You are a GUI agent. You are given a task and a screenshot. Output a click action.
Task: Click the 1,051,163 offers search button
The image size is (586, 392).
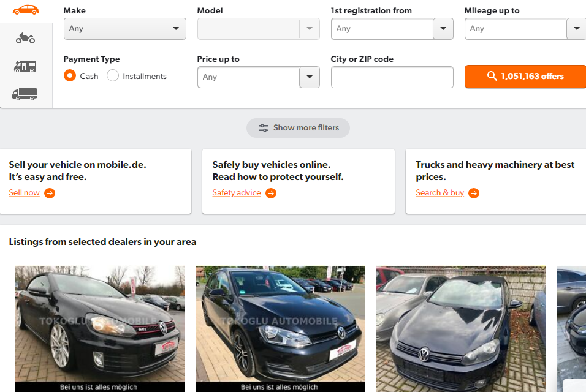525,77
